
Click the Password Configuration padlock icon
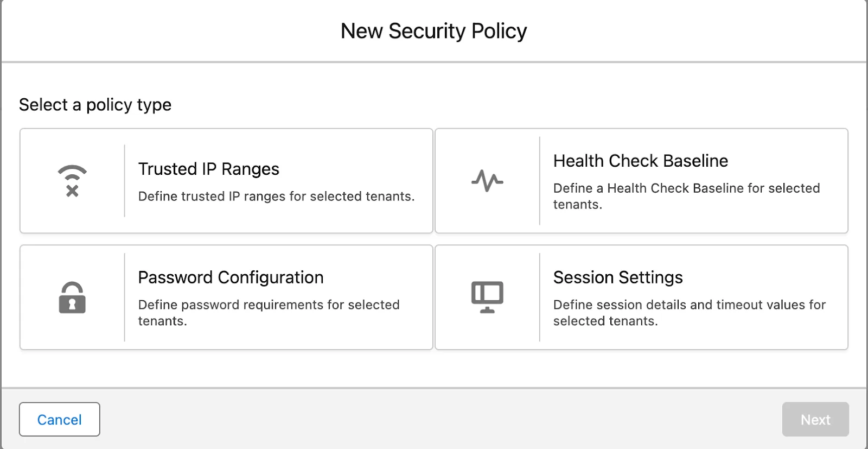[x=72, y=298]
